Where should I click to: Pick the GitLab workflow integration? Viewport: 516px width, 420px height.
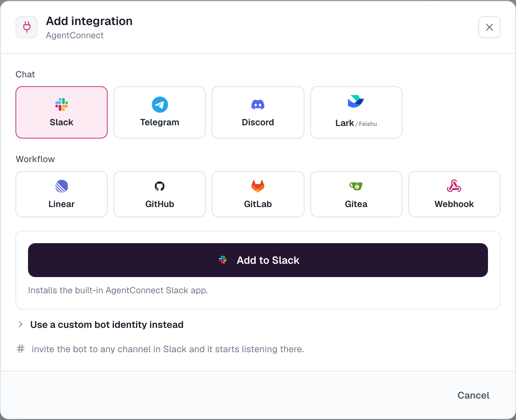(x=258, y=194)
